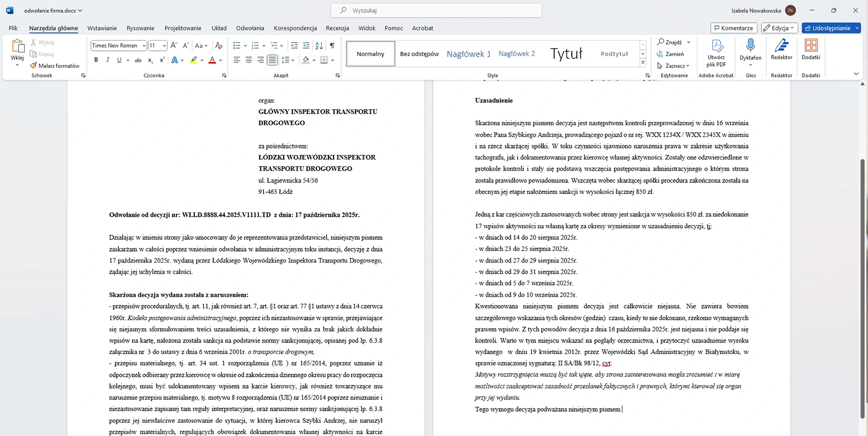Open the Editor (Redaktor) pen icon
The height and width of the screenshot is (436, 868).
click(781, 50)
